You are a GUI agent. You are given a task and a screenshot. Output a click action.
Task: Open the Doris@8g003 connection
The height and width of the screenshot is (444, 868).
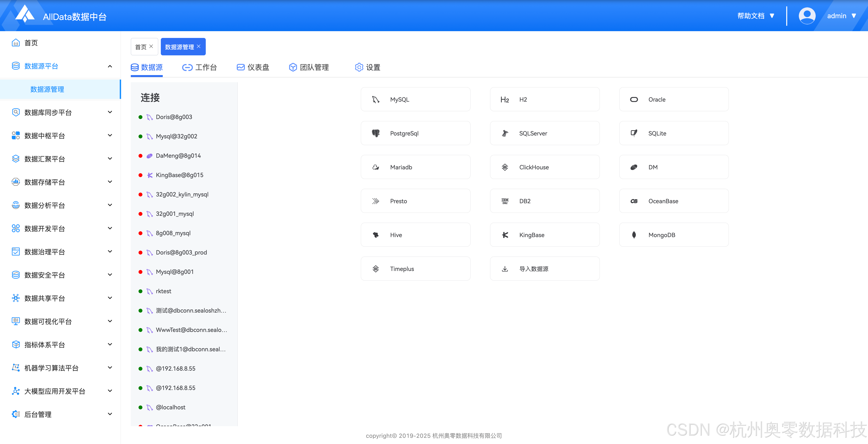tap(174, 117)
